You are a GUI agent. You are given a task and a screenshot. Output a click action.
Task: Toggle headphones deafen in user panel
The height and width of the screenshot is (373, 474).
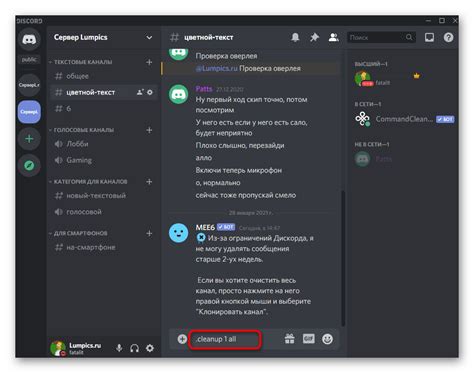pos(135,348)
